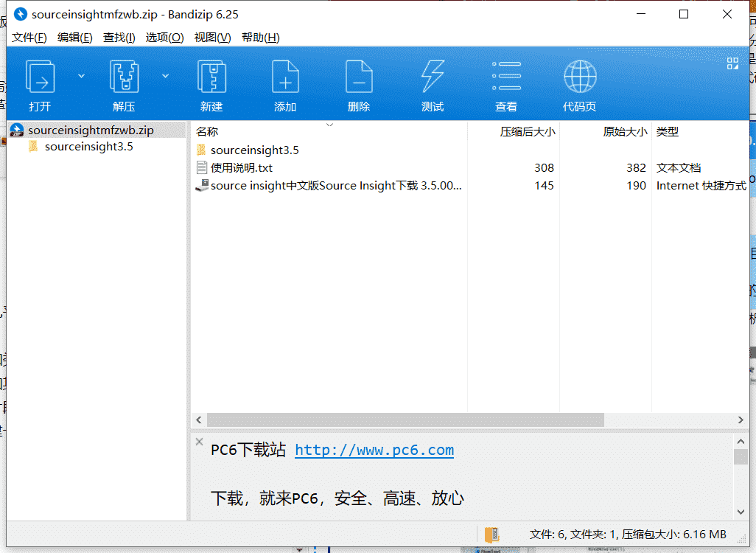Click the status text showing 压缩包大小: 6.16 MB

coord(673,535)
